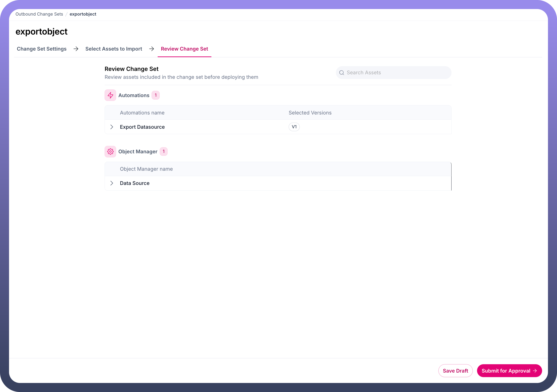Expand the Export Datasource row
This screenshot has width=557, height=392.
(x=112, y=127)
